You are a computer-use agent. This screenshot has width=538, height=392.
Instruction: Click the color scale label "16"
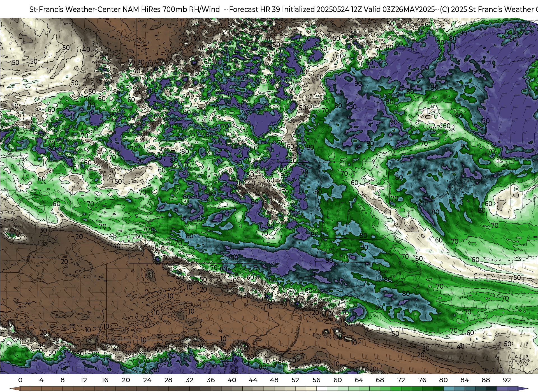pos(105,380)
